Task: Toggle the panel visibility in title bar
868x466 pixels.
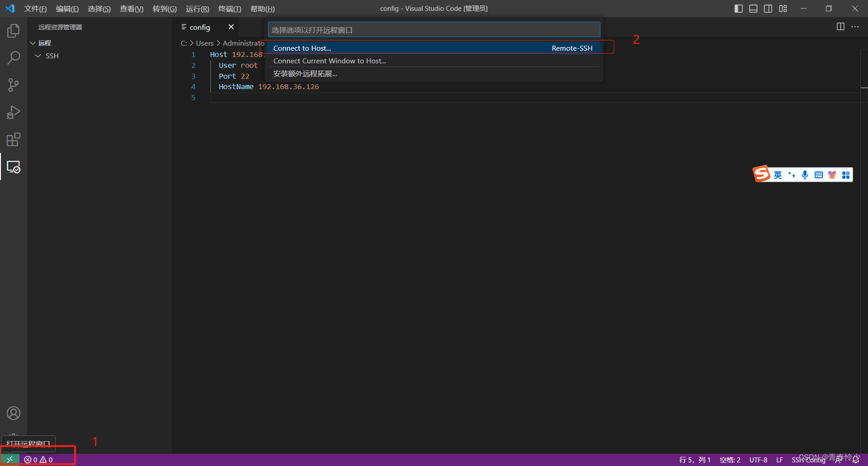Action: [753, 8]
